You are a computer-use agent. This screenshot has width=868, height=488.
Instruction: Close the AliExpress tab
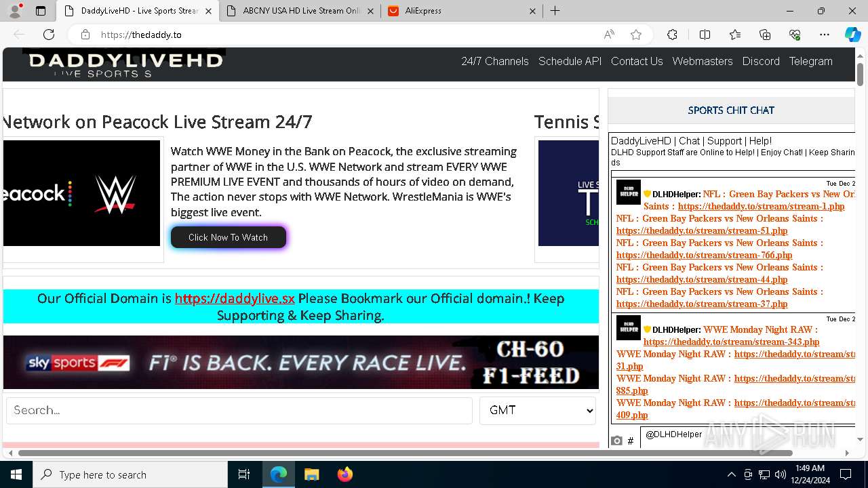532,11
